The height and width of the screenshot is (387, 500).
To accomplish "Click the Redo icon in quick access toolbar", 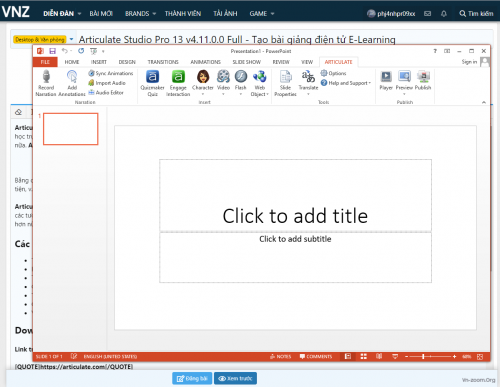I will (x=81, y=51).
